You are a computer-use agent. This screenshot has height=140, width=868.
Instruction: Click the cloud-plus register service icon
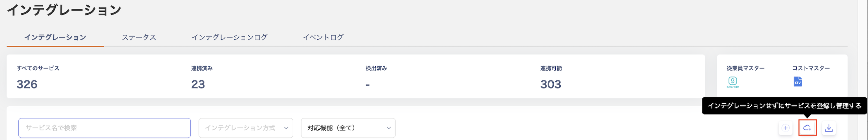coord(807,128)
